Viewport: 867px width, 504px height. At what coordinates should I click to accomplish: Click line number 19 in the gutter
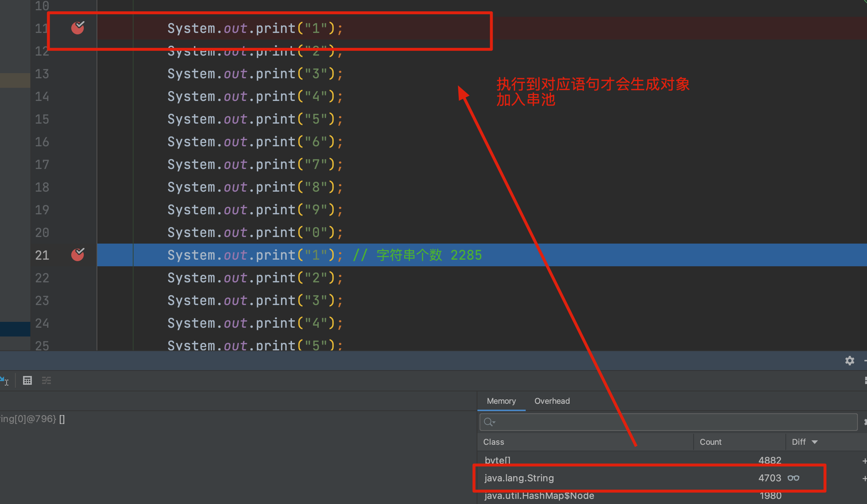click(x=42, y=210)
